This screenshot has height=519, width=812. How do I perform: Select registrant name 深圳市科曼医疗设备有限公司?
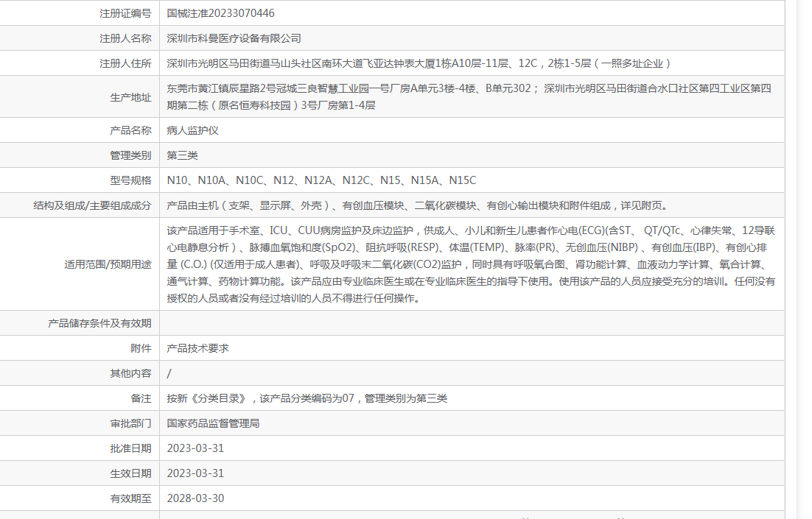(x=234, y=38)
